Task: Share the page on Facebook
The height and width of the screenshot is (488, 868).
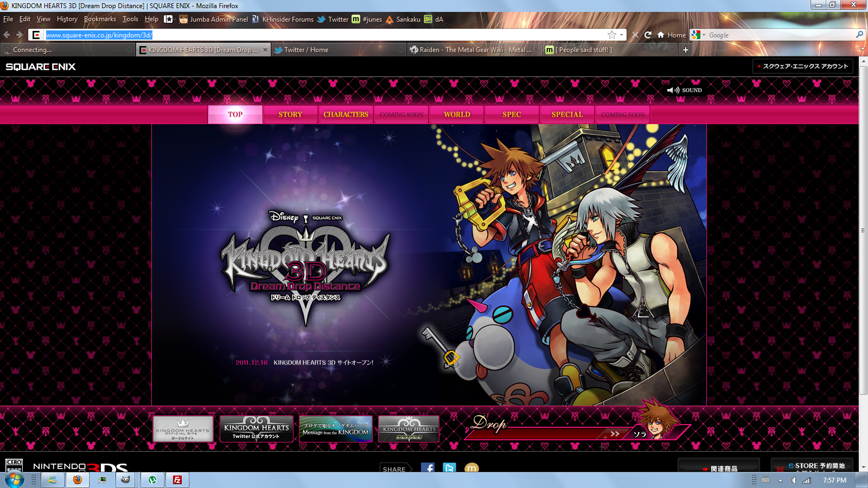Action: pyautogui.click(x=427, y=468)
